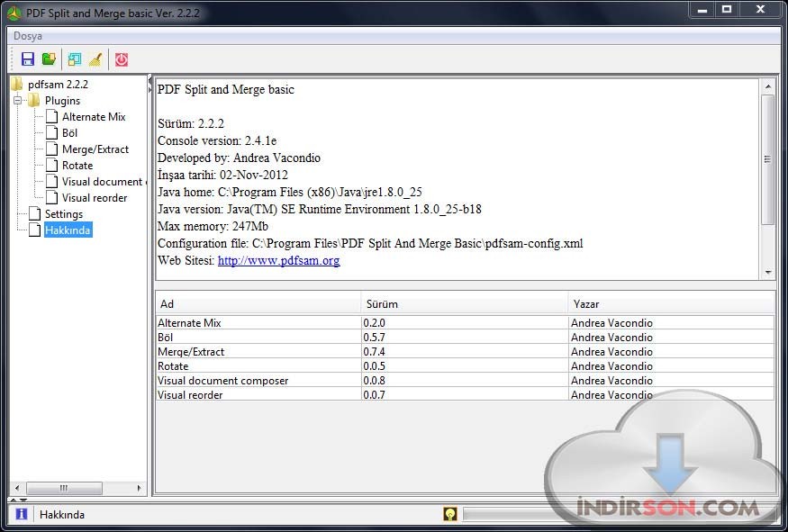Viewport: 788px width, 532px height.
Task: Click the Console version: 2.4.1e line
Action: click(217, 140)
